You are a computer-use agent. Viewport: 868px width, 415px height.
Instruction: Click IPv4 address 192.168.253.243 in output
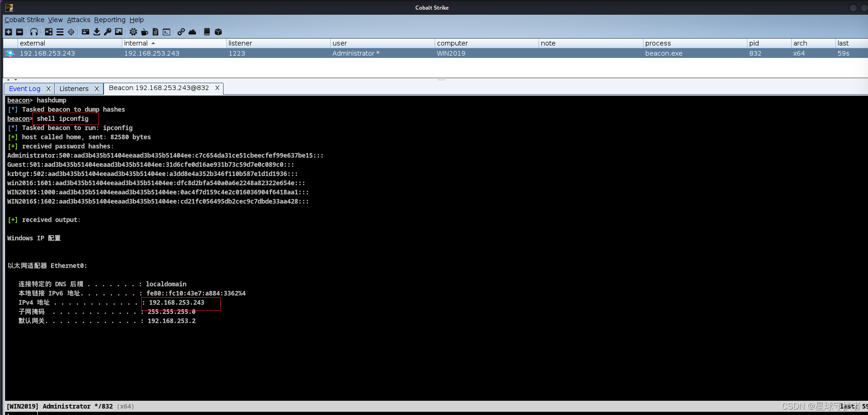coord(177,302)
